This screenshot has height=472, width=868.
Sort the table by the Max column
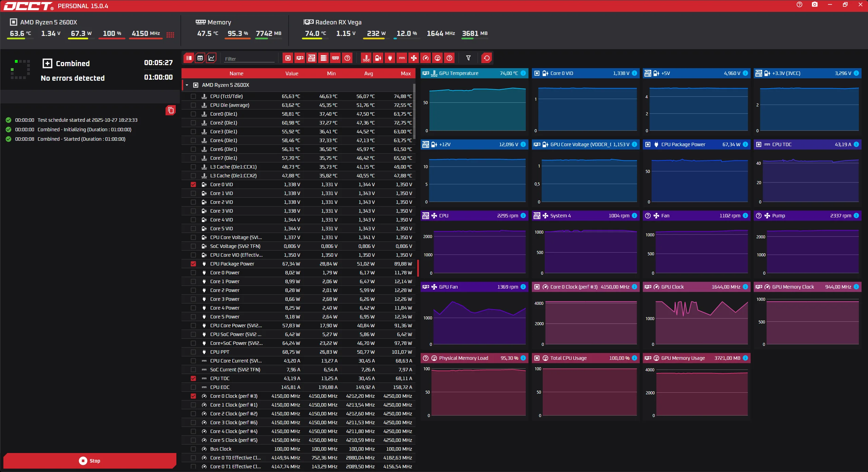(405, 73)
